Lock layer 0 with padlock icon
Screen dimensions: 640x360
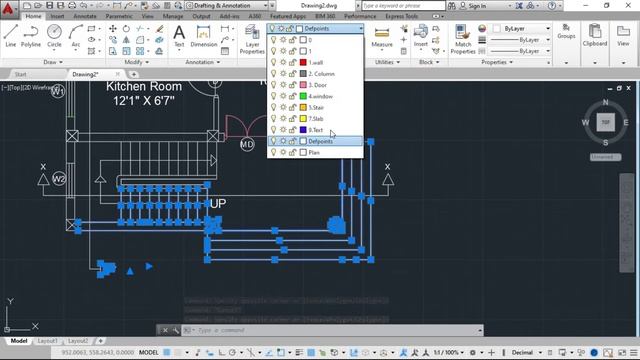coord(292,40)
